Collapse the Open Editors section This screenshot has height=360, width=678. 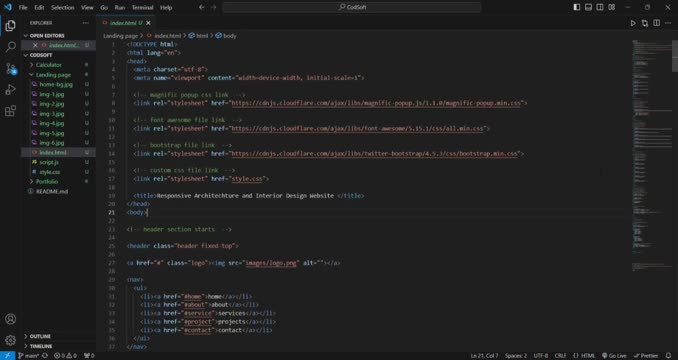coord(47,35)
